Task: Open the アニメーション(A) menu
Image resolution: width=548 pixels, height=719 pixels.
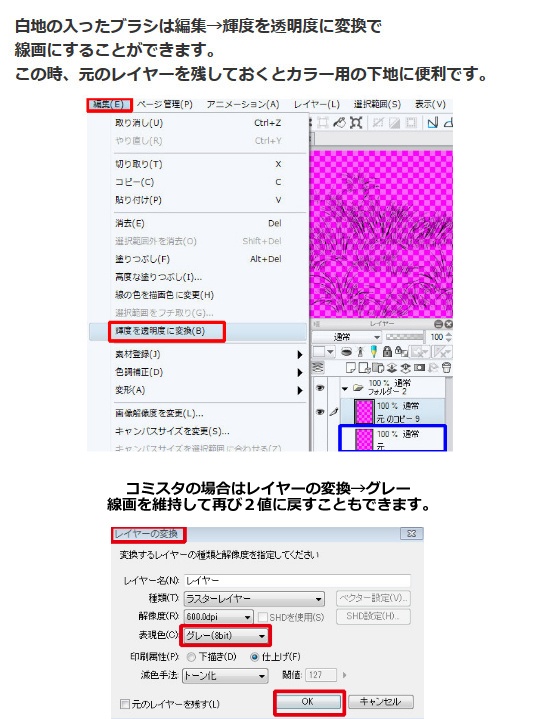Action: click(x=243, y=105)
